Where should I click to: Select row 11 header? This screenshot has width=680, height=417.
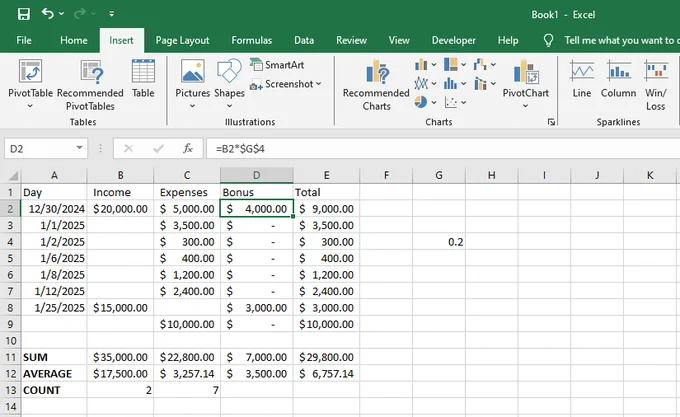[10, 357]
